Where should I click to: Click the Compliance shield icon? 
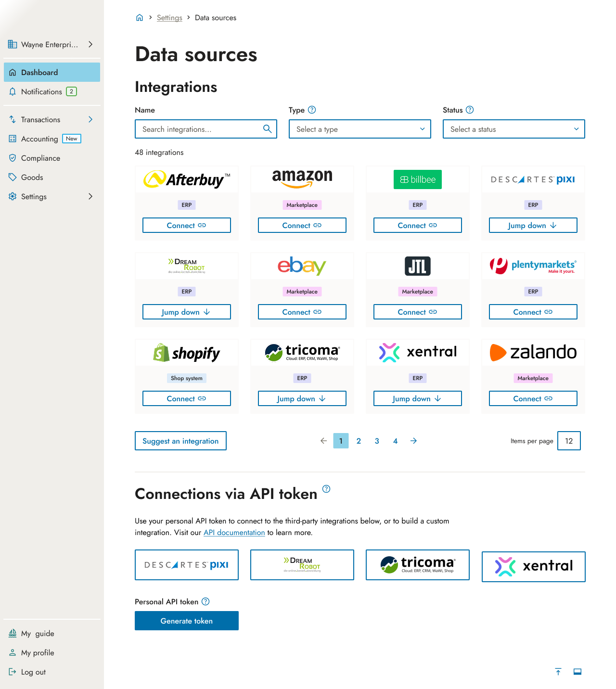(13, 158)
